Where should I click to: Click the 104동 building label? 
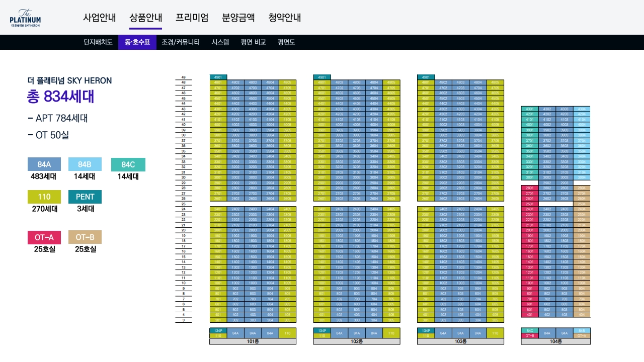[555, 341]
